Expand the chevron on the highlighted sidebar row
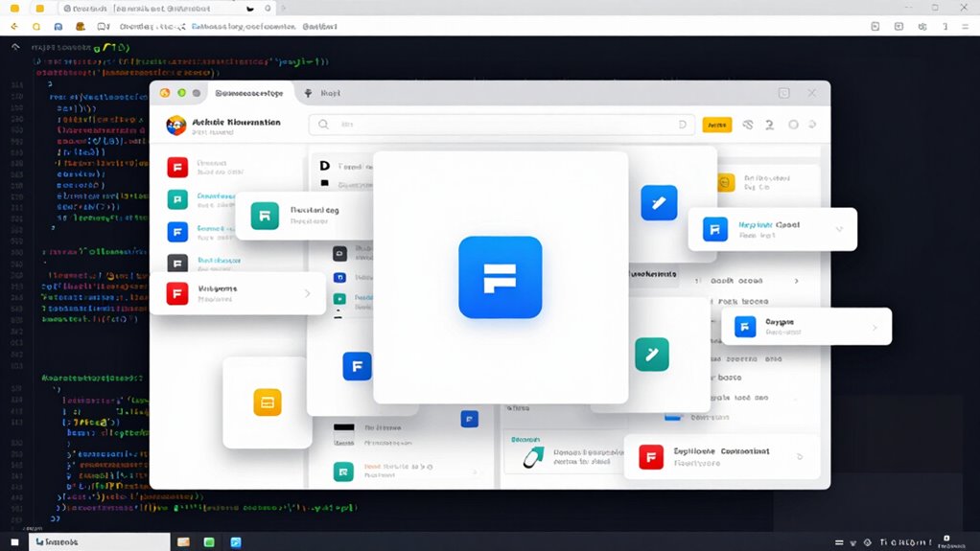Image resolution: width=980 pixels, height=551 pixels. coord(308,293)
